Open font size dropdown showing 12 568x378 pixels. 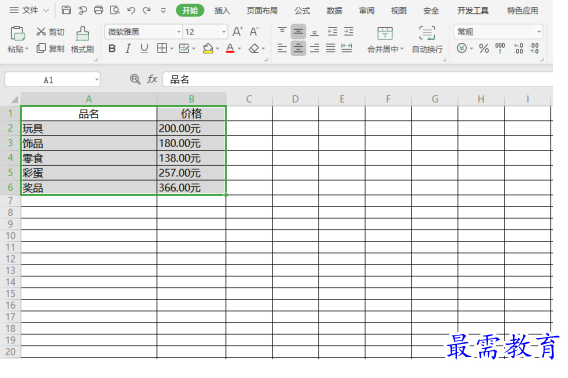[224, 32]
